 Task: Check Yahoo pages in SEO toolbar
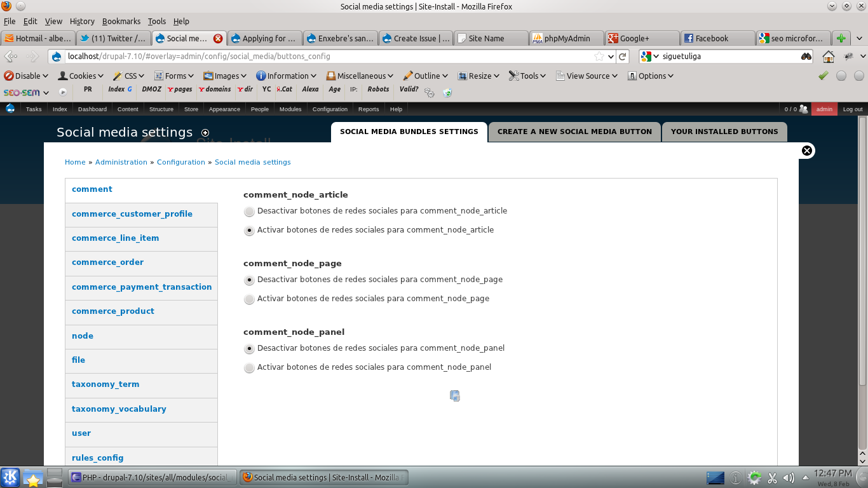pos(180,90)
